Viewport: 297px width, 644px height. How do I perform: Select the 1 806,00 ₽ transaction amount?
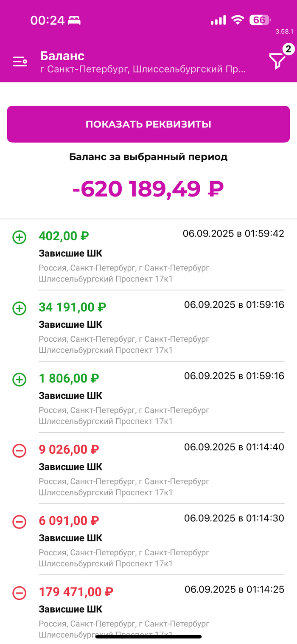pyautogui.click(x=69, y=378)
